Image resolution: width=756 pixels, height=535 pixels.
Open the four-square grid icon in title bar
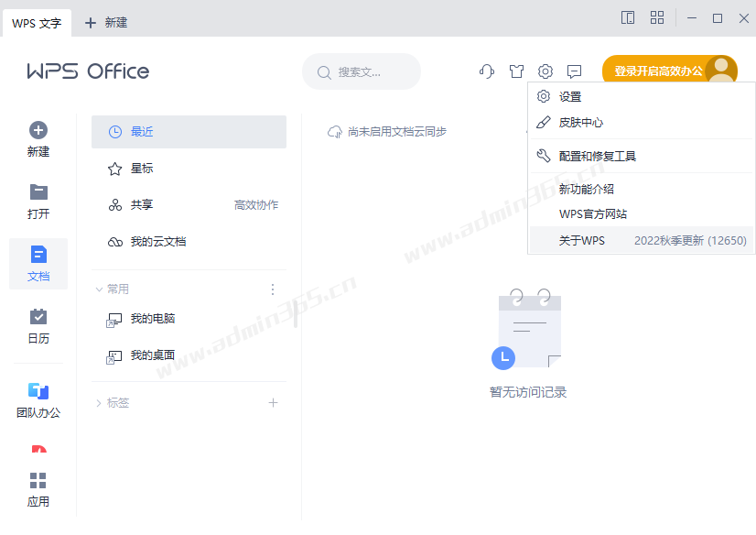657,17
